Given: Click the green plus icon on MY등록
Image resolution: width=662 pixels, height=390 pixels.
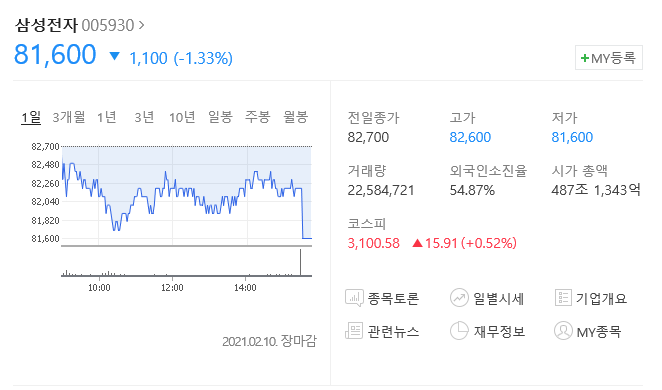Looking at the screenshot, I should pos(585,58).
